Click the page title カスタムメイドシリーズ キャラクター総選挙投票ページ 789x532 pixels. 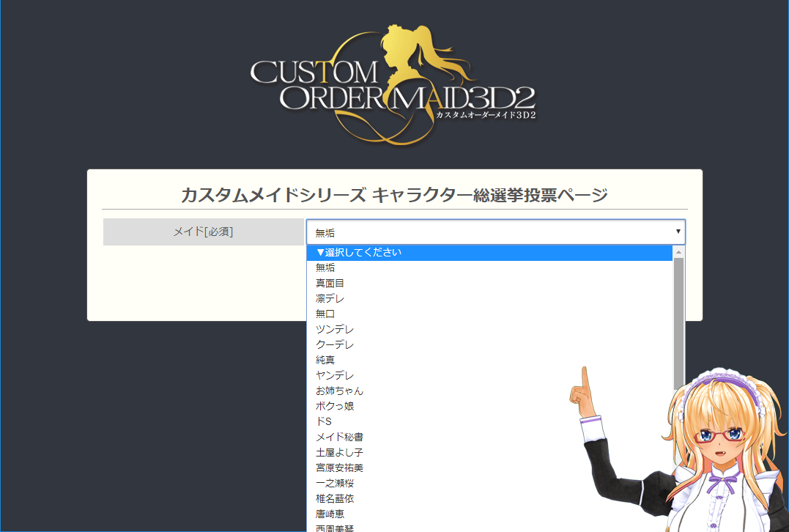[394, 195]
